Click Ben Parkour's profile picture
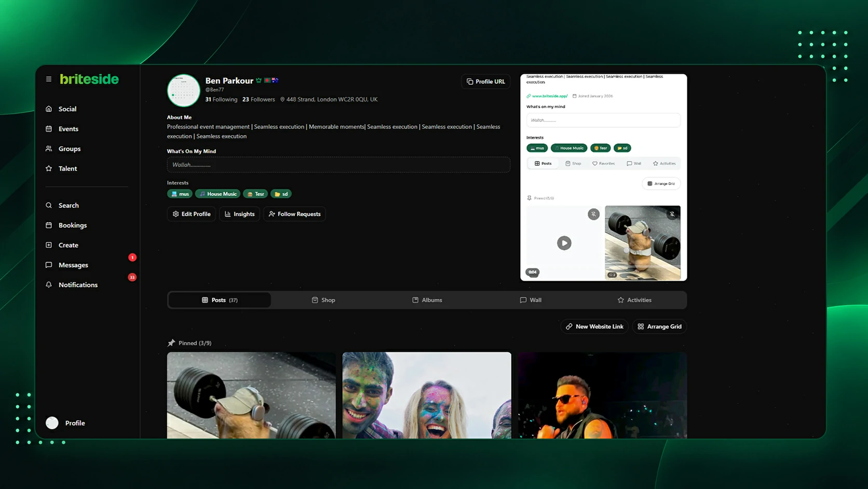This screenshot has height=489, width=868. click(x=183, y=90)
